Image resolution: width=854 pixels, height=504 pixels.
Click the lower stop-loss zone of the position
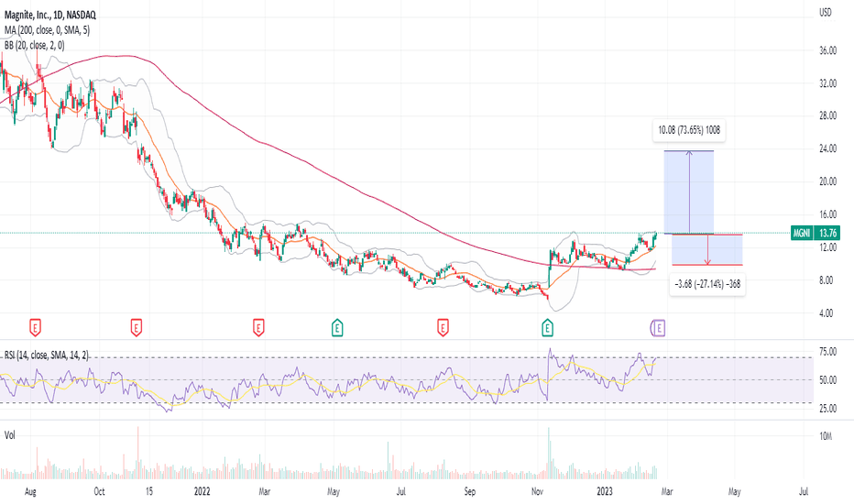tap(707, 250)
